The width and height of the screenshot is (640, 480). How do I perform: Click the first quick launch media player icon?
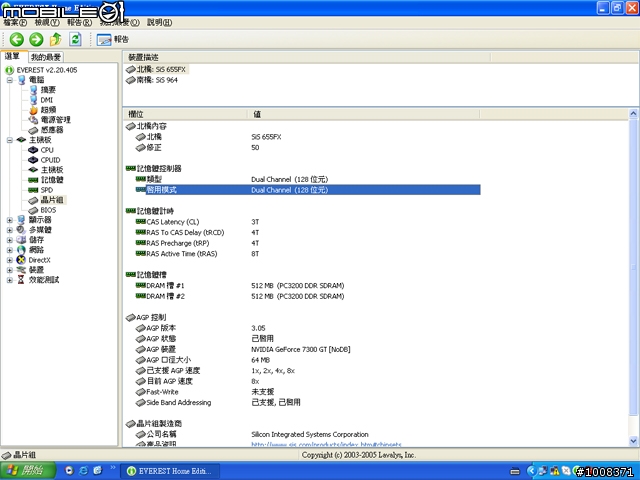point(69,471)
